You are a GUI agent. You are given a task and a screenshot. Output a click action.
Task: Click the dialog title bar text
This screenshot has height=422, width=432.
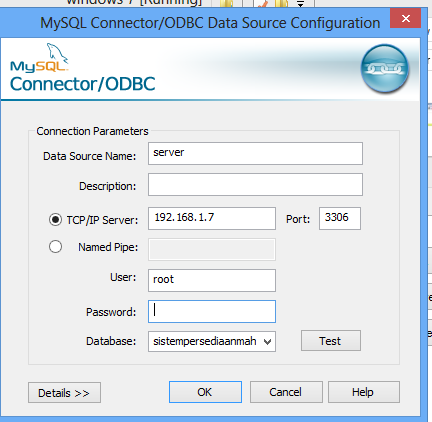210,23
